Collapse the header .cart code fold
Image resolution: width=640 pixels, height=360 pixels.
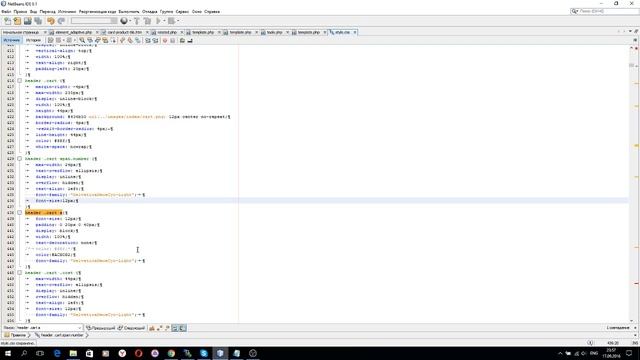coord(20,81)
